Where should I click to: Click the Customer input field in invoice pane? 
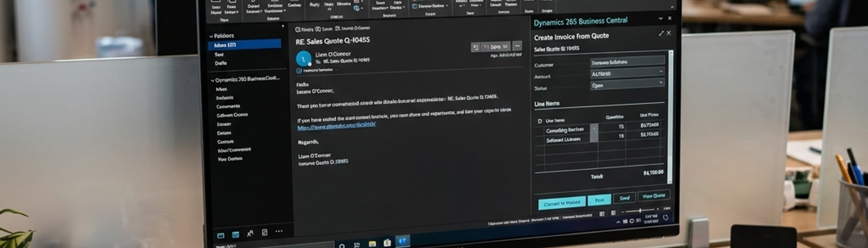click(x=627, y=61)
